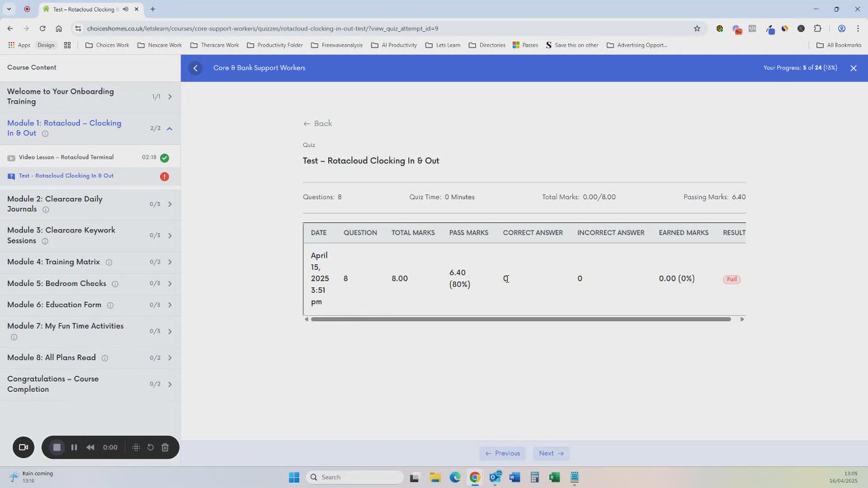Go to the Previous lesson
The image size is (868, 488).
502,453
